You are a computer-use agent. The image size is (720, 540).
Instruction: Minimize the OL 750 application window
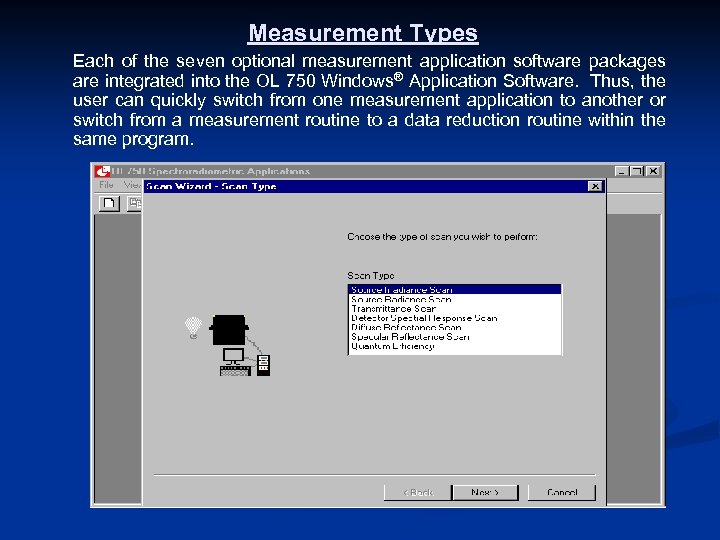click(622, 171)
